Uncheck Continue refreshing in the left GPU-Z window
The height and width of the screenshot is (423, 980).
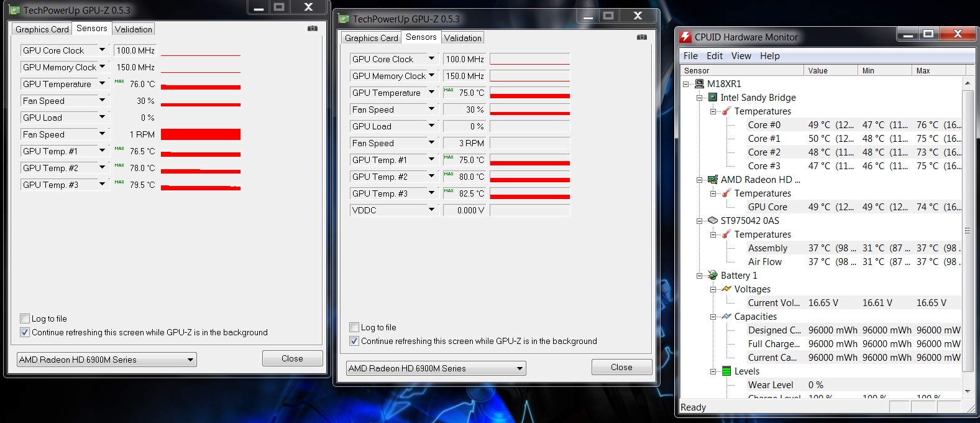point(25,332)
